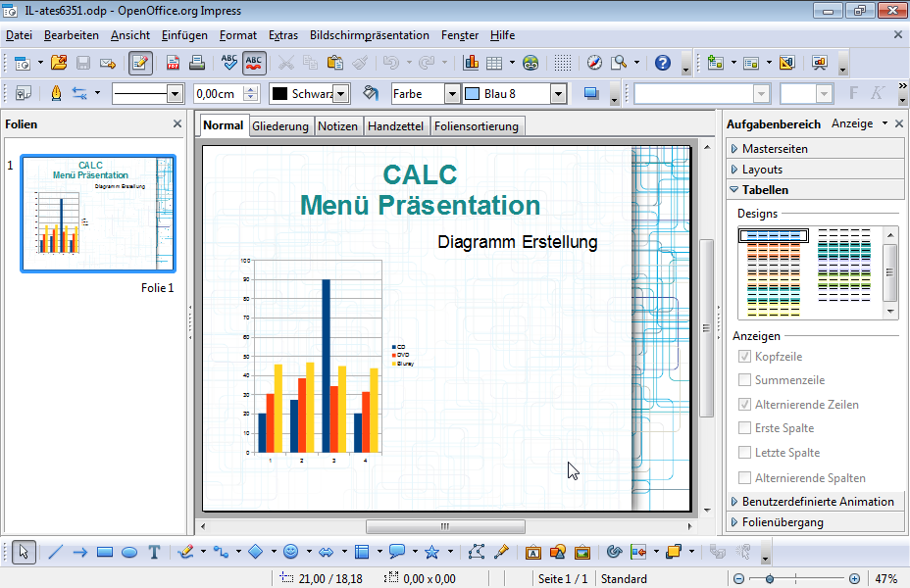Image resolution: width=910 pixels, height=588 pixels.
Task: Switch to the Notizen tab
Action: [337, 125]
